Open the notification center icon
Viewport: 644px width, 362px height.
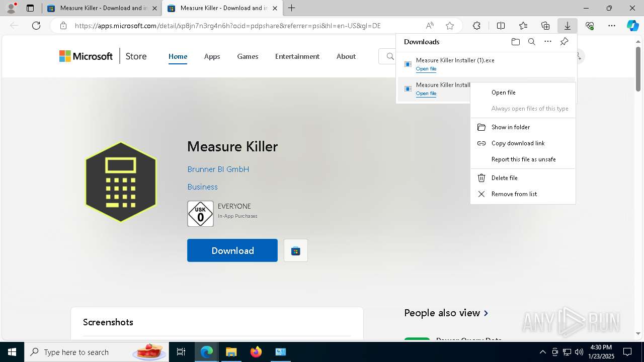click(x=627, y=352)
